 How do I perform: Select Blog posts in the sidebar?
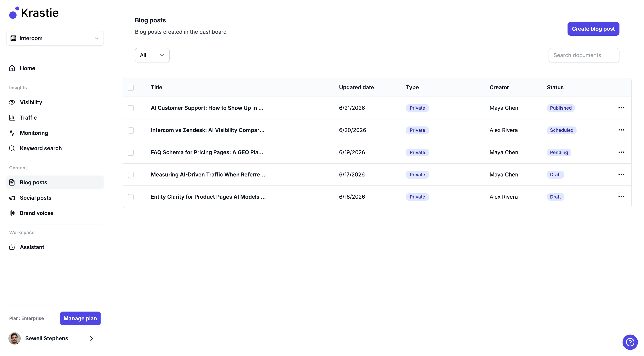click(x=55, y=182)
